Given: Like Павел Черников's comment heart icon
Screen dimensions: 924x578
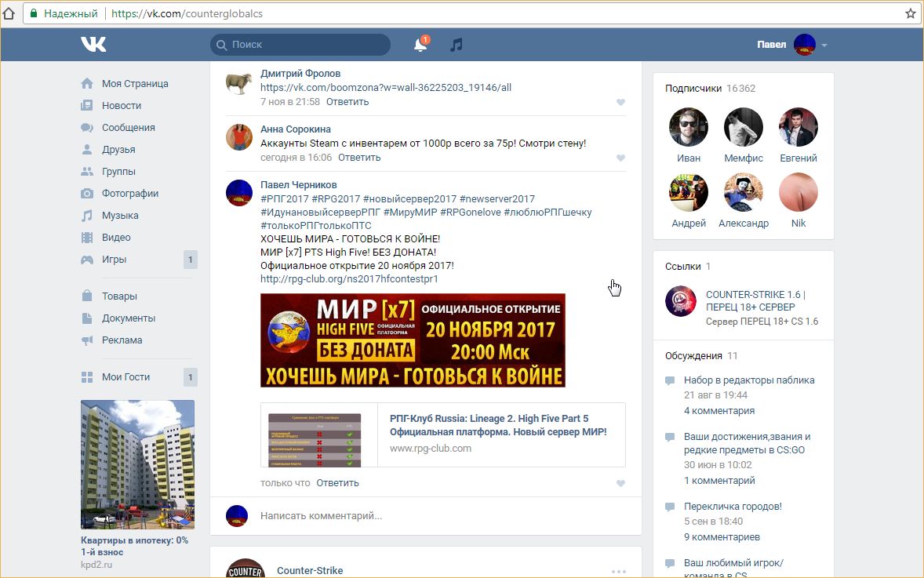Looking at the screenshot, I should pos(620,483).
